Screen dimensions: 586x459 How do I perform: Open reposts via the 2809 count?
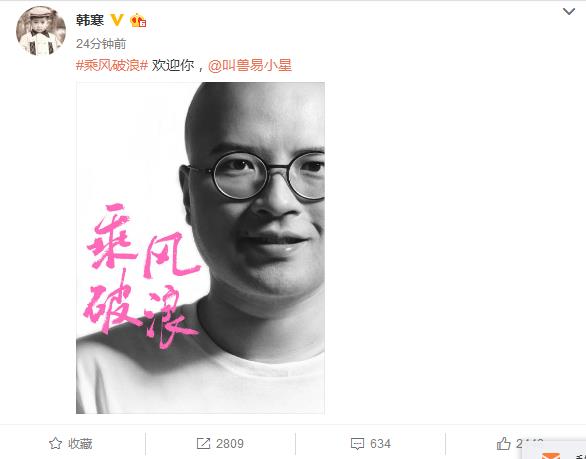click(x=230, y=444)
